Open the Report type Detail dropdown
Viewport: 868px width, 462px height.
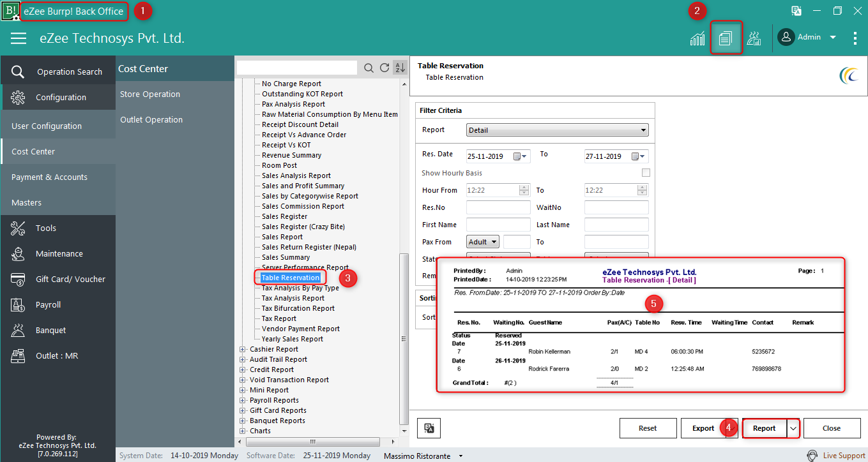click(558, 130)
